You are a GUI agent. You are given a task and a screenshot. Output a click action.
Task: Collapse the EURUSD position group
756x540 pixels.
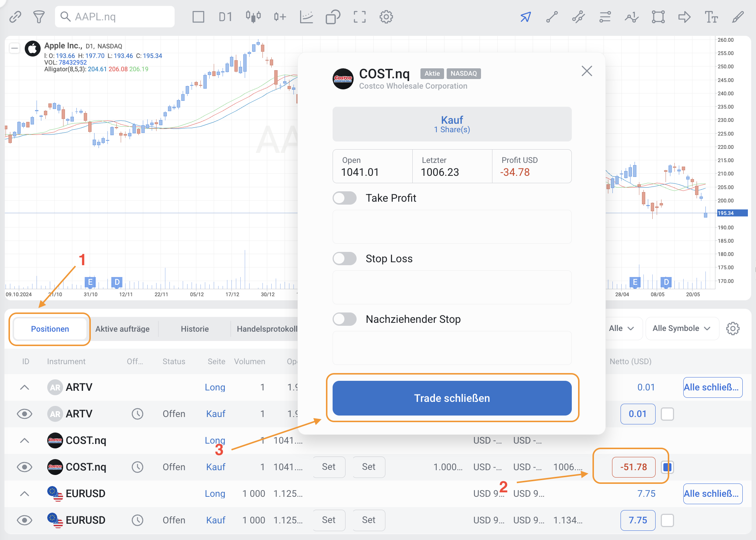click(24, 494)
